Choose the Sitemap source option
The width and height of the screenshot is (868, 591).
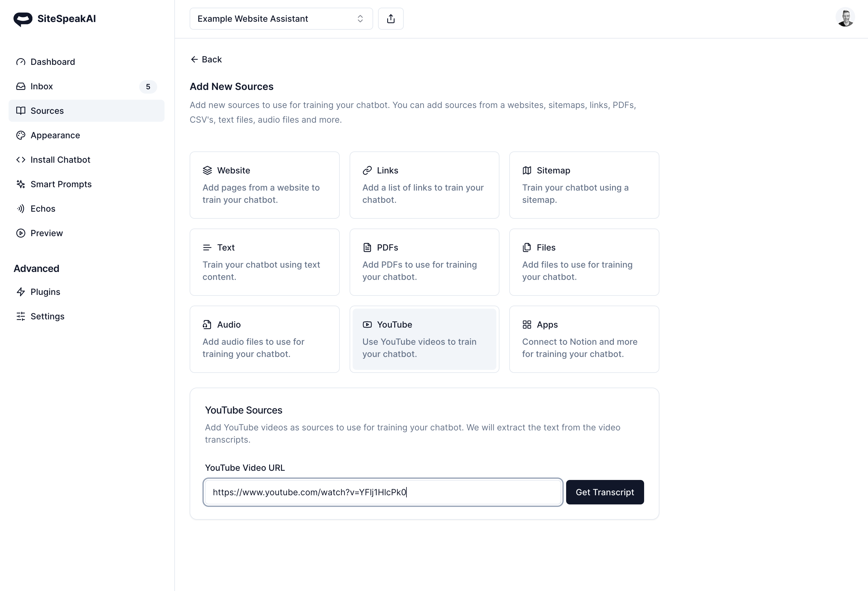tap(584, 185)
